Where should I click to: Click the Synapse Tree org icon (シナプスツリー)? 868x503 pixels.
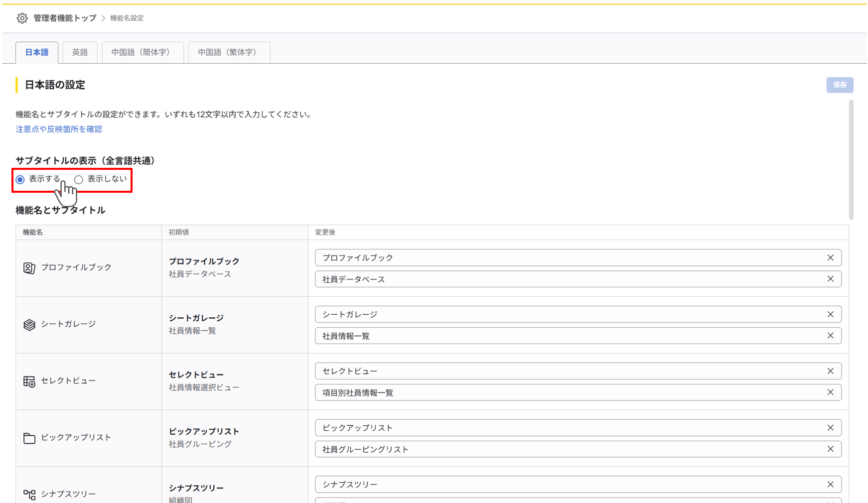(29, 494)
